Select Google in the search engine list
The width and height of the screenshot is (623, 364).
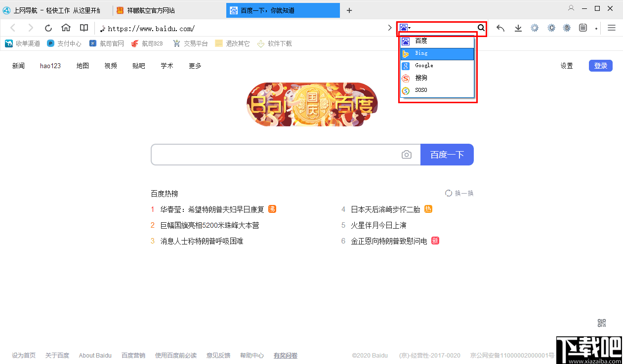click(437, 66)
